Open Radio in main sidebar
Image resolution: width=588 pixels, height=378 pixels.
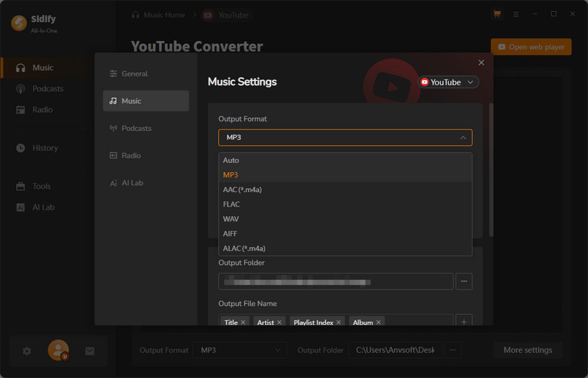pyautogui.click(x=48, y=110)
